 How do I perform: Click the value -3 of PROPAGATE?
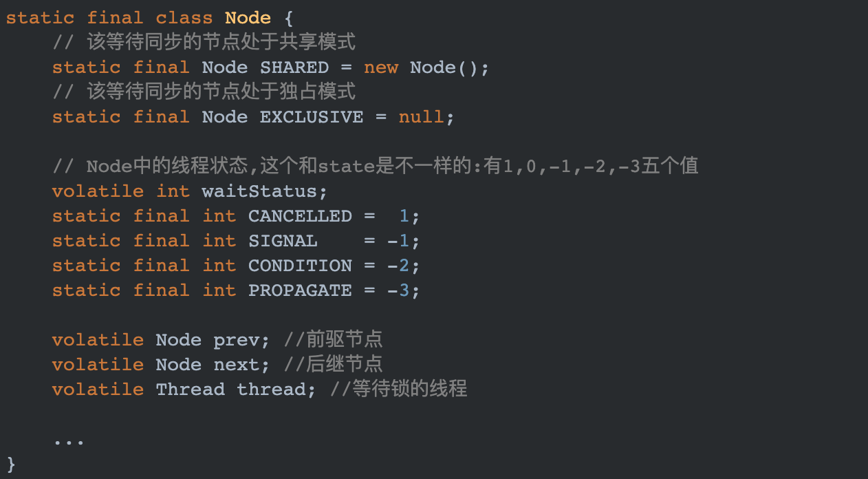click(399, 290)
